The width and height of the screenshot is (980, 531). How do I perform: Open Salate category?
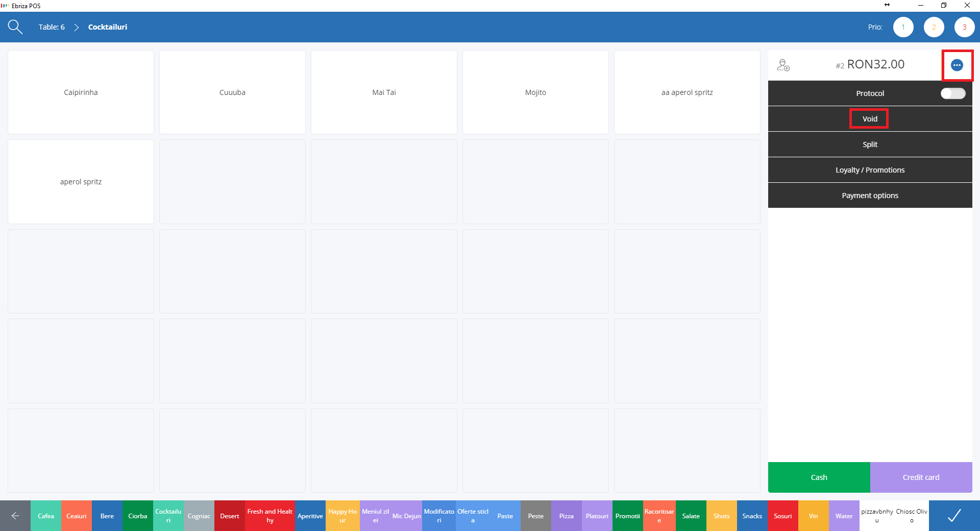(691, 516)
